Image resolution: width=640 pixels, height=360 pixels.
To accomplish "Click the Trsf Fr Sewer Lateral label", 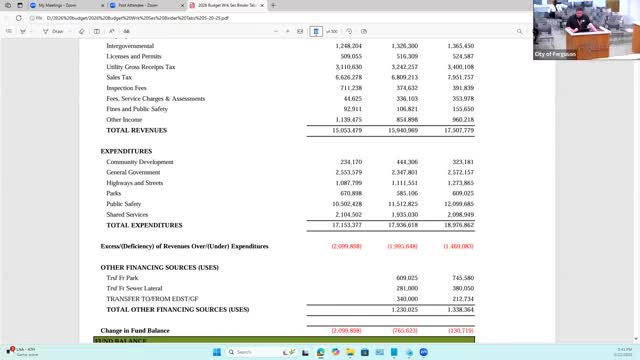I will click(x=134, y=288).
